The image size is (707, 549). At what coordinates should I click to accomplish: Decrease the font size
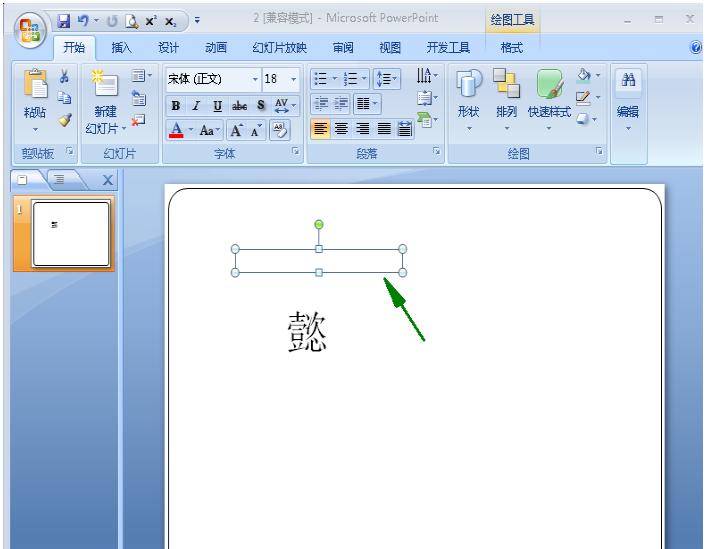(256, 131)
